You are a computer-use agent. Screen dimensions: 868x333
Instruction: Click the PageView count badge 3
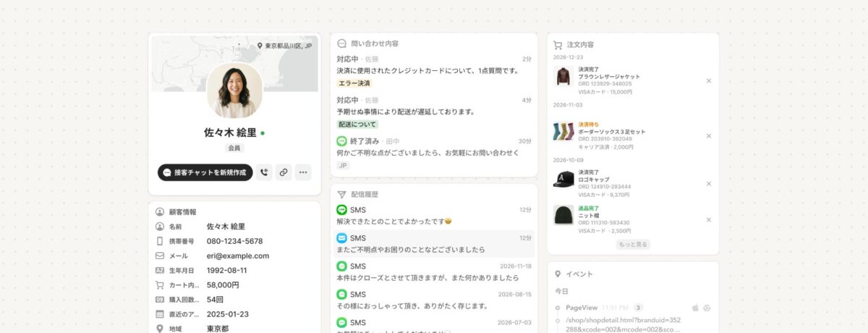(x=639, y=308)
